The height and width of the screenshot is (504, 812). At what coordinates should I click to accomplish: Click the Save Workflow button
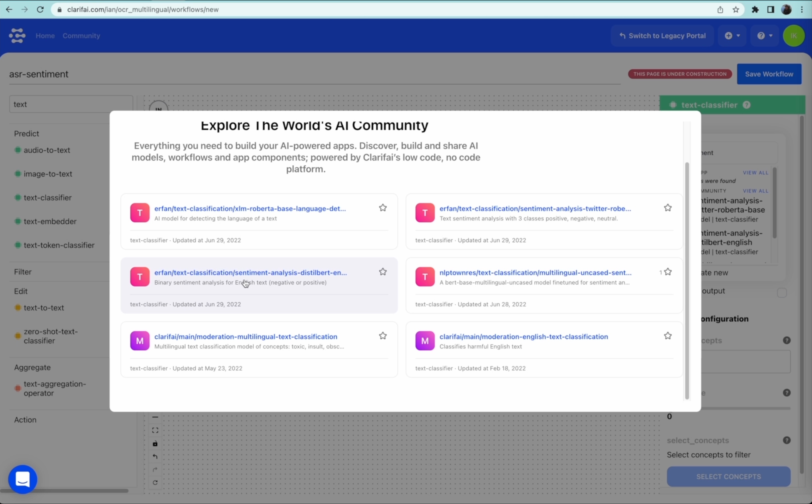(769, 74)
